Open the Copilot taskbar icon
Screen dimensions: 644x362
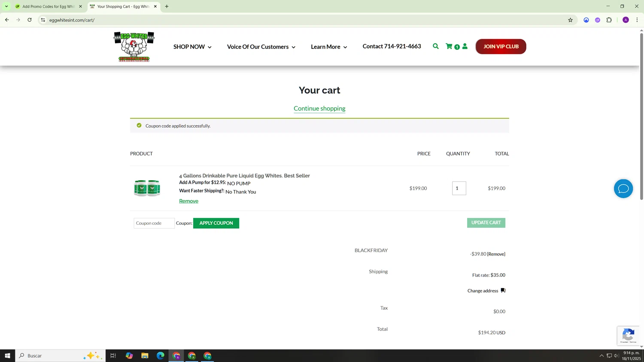pyautogui.click(x=129, y=356)
